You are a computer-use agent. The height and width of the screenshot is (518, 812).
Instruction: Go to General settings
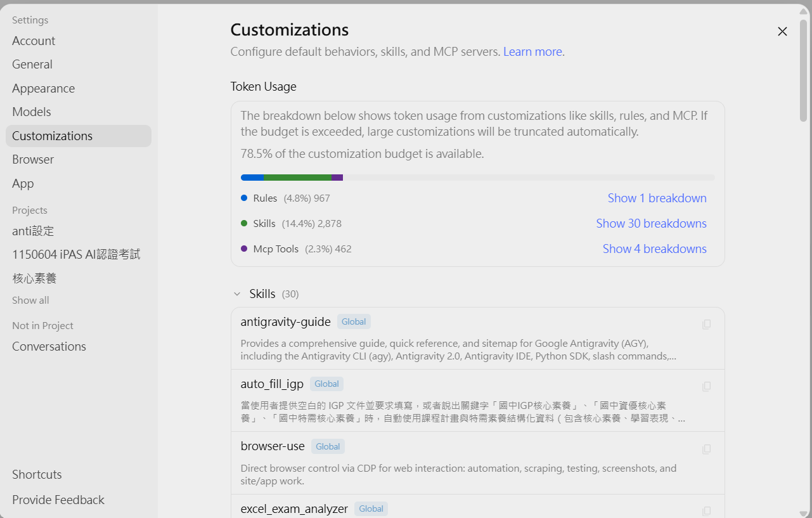click(79, 64)
